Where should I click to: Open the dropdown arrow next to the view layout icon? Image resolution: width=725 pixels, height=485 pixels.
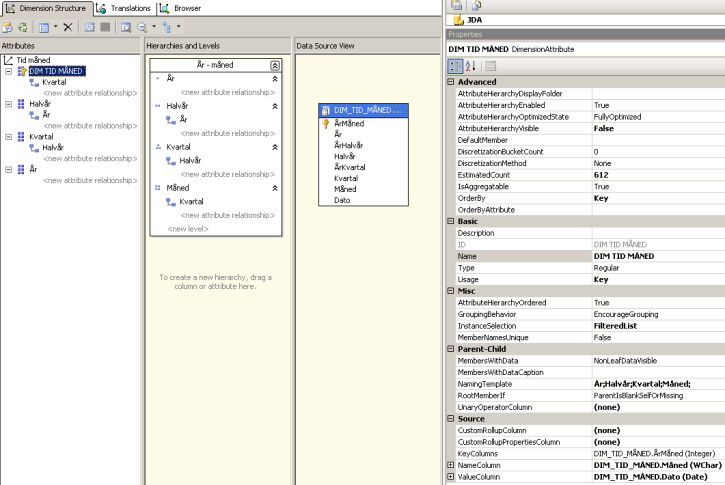[x=55, y=27]
